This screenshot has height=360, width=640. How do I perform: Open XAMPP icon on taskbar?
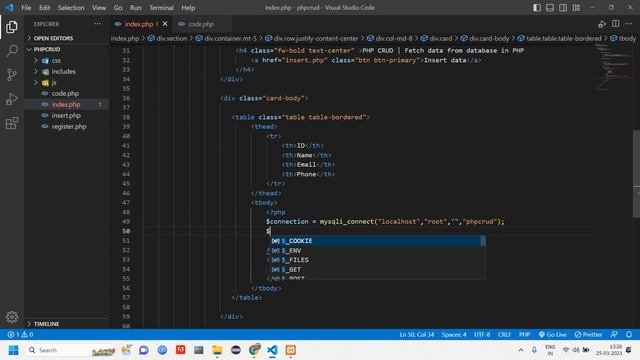pos(291,350)
